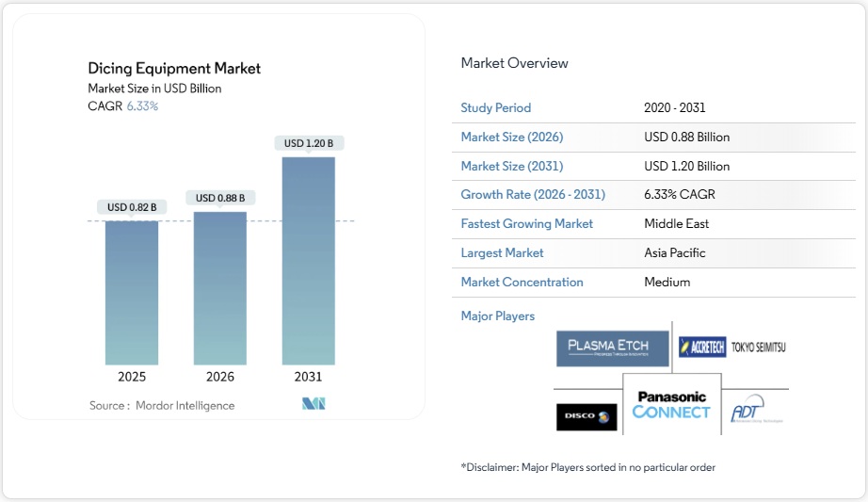This screenshot has height=502, width=868.
Task: Select the Panasonic Connect logo
Action: (671, 405)
